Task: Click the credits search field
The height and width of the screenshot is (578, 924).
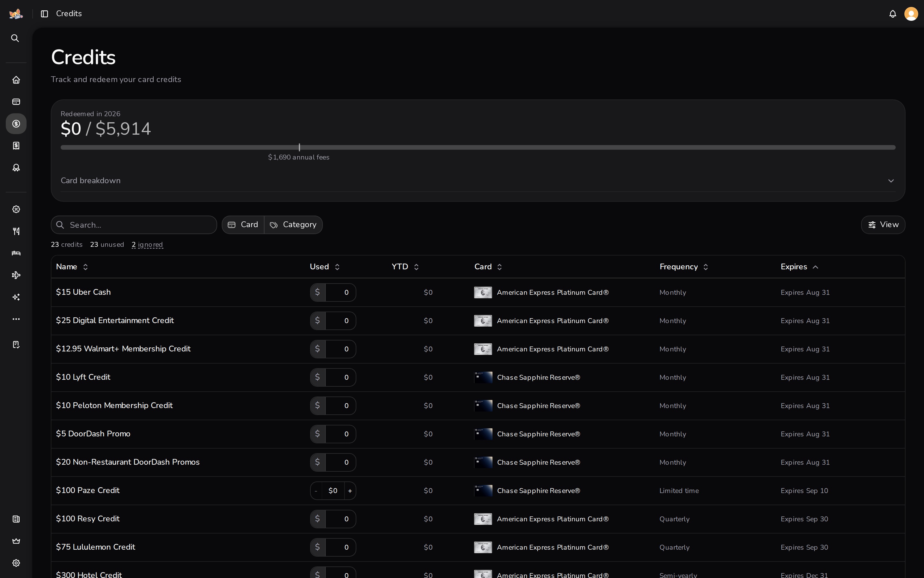Action: tap(134, 225)
